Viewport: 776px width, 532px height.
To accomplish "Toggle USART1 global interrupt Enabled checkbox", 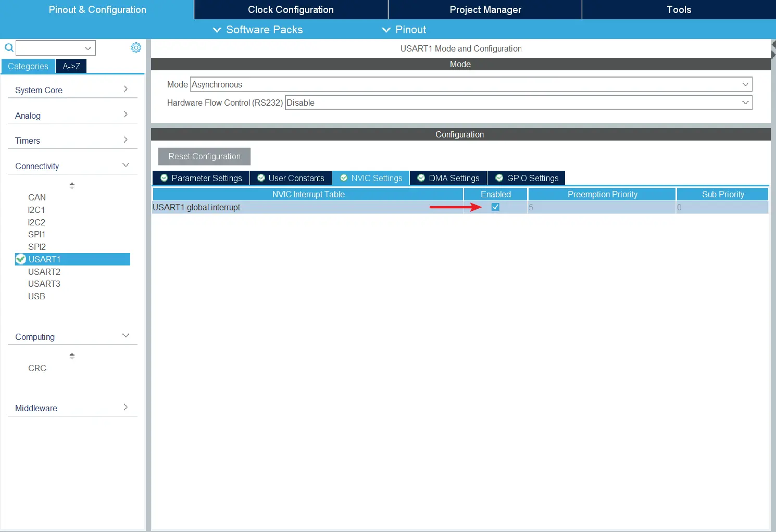I will tap(495, 207).
